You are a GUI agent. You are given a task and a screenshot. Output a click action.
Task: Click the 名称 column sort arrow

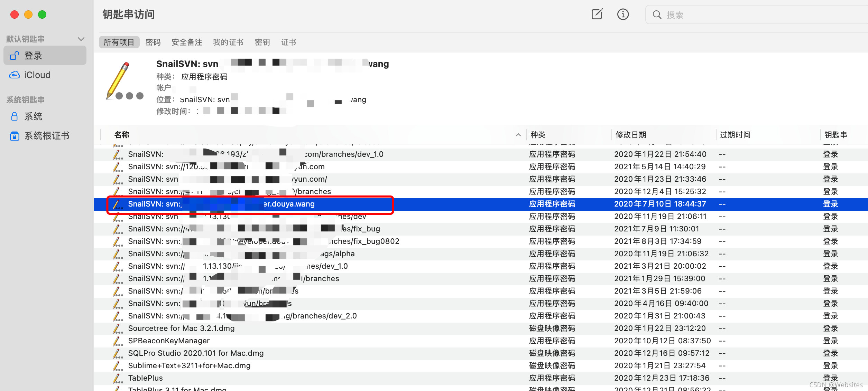518,135
